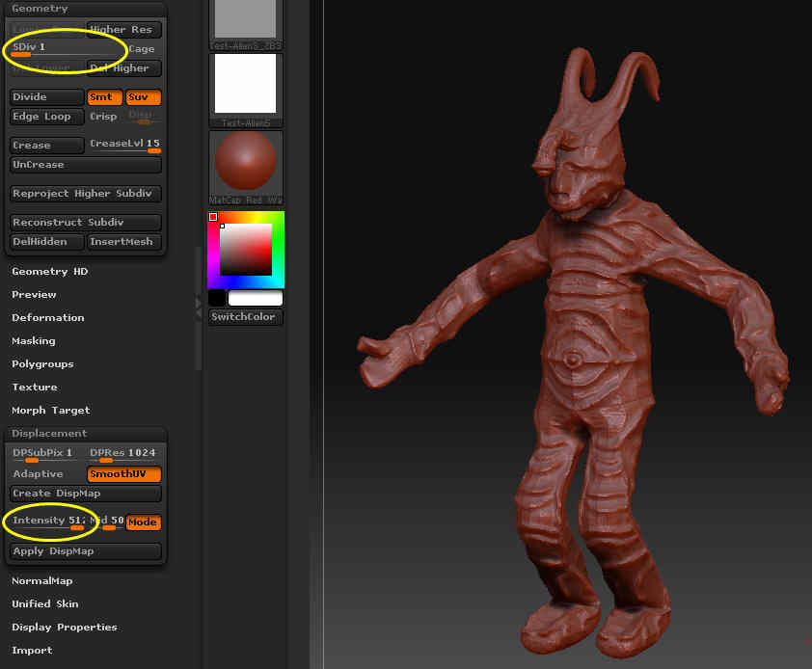Expand the Deformation section
This screenshot has height=669, width=812.
click(x=48, y=318)
